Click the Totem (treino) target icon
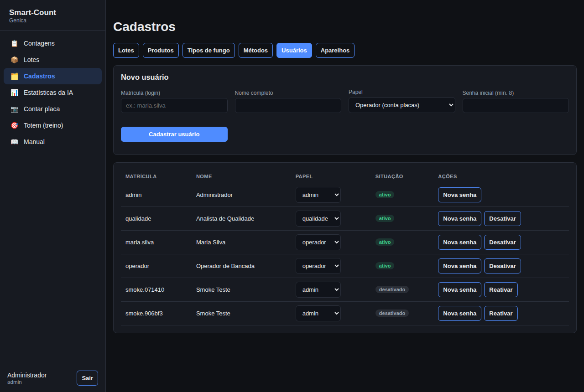 15,125
